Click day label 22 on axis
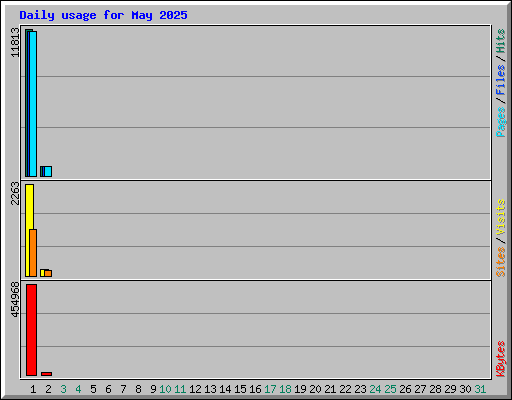 pyautogui.click(x=345, y=389)
